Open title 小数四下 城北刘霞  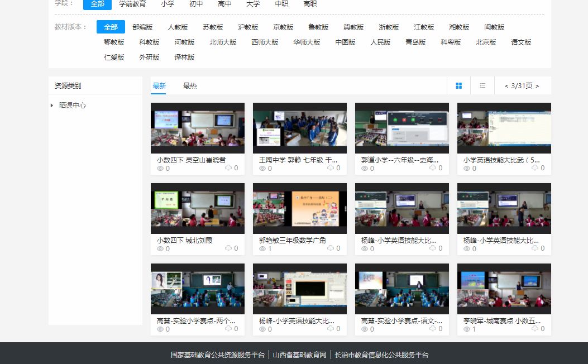click(x=184, y=240)
